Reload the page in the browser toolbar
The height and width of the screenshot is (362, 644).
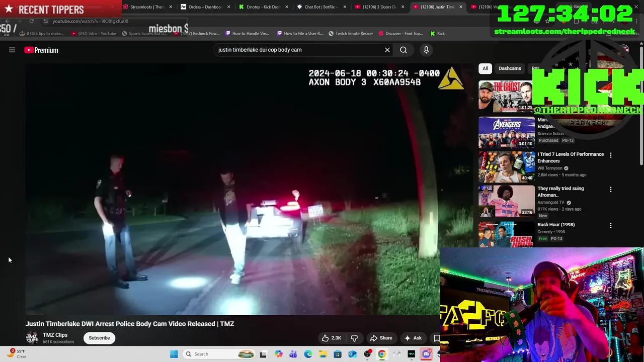[x=31, y=21]
